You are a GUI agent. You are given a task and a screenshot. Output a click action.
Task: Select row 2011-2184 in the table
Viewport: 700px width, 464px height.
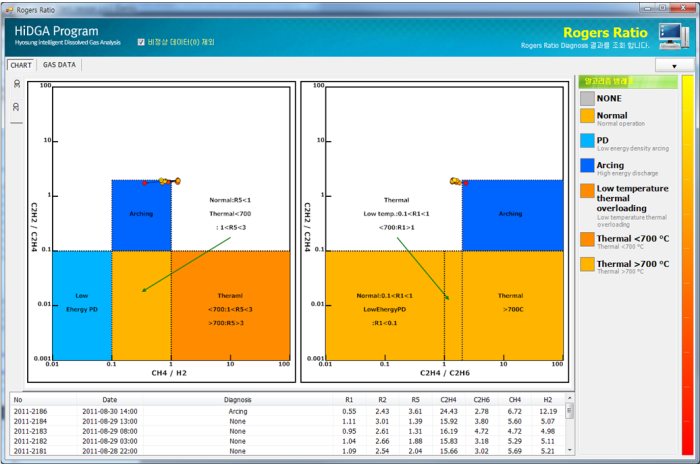pyautogui.click(x=288, y=421)
